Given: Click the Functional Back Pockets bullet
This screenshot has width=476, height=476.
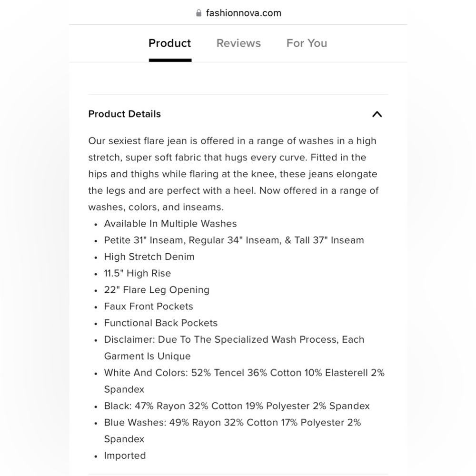Looking at the screenshot, I should coord(160,323).
